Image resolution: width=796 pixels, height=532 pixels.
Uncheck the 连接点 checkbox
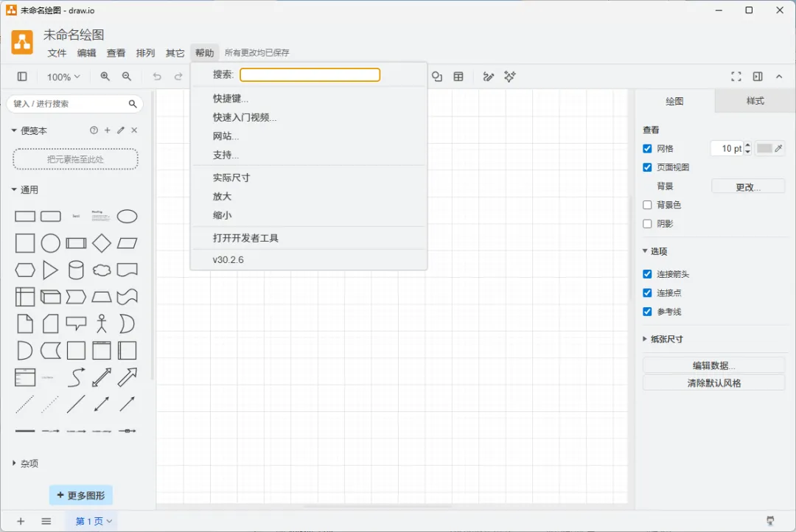click(647, 293)
